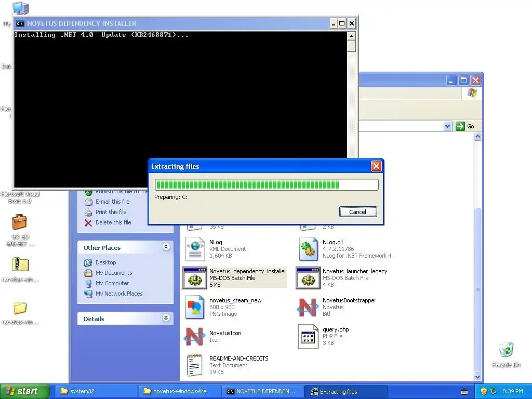Maximize the Novetus Dependency Installer console
The width and height of the screenshot is (532, 399).
[x=342, y=23]
